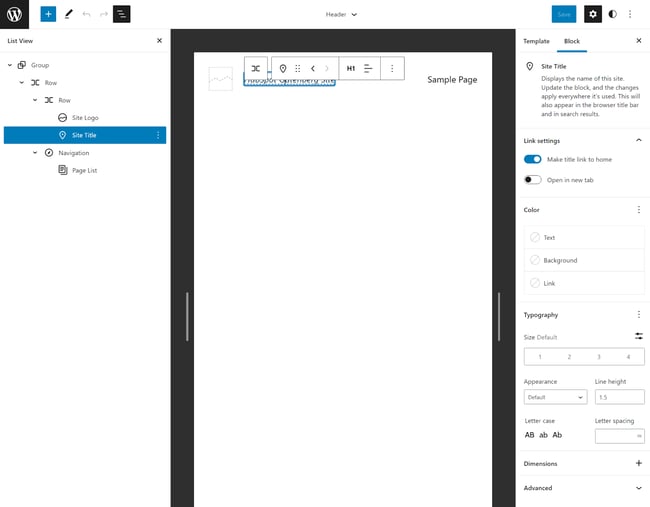Expand the Advanced section
Viewport: 650px width, 507px height.
(x=639, y=488)
